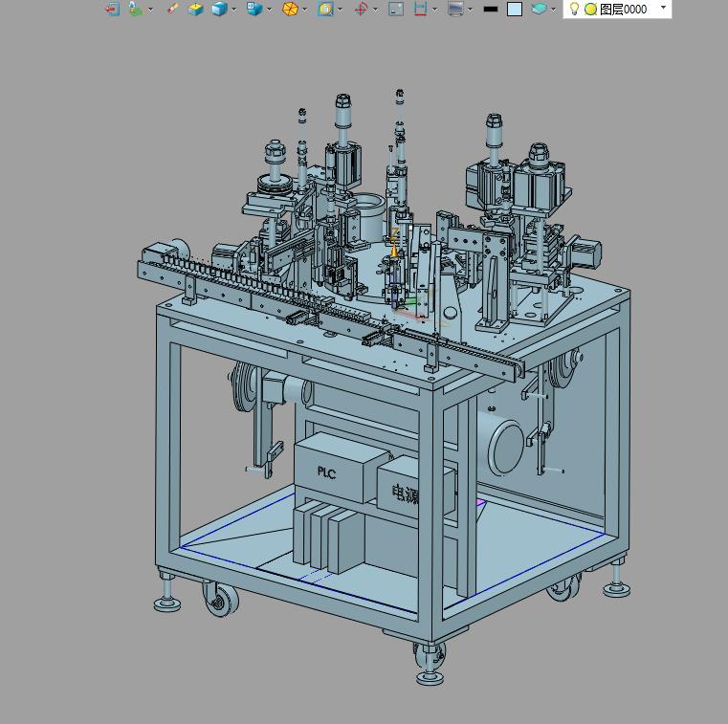Expand the shaded cube display options
Viewport: 728px width, 724px height.
[234, 10]
